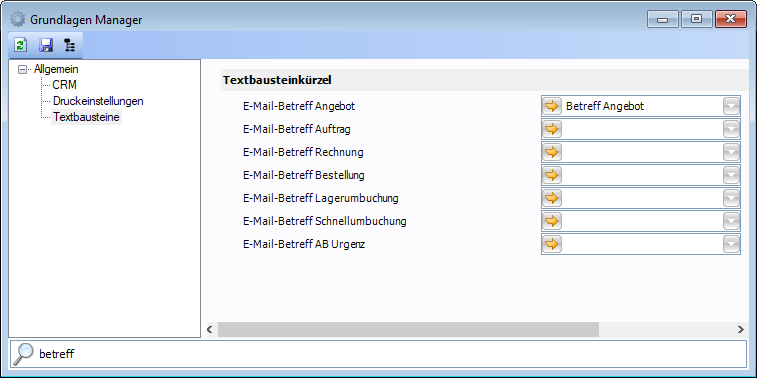
Task: Click arrow button for E-Mail-Betreff Schnellumbuchung
Action: (552, 221)
